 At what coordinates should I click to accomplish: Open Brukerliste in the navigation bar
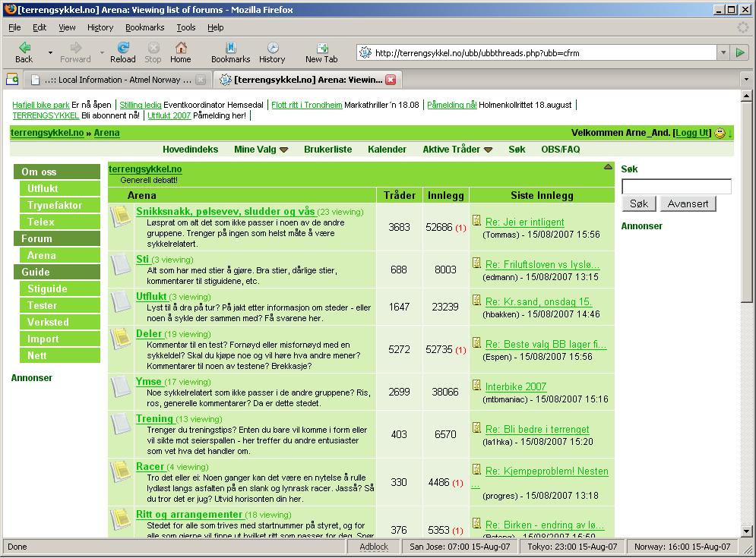tap(328, 150)
